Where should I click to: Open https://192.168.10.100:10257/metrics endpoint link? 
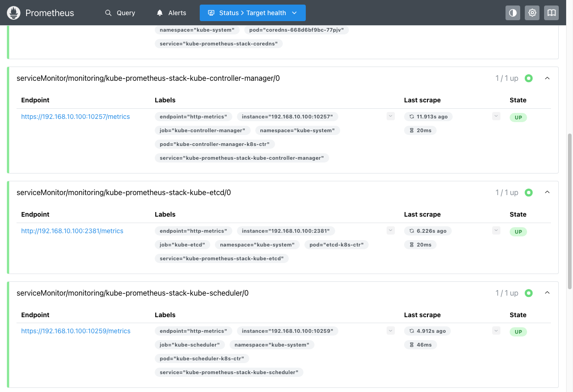tap(75, 117)
